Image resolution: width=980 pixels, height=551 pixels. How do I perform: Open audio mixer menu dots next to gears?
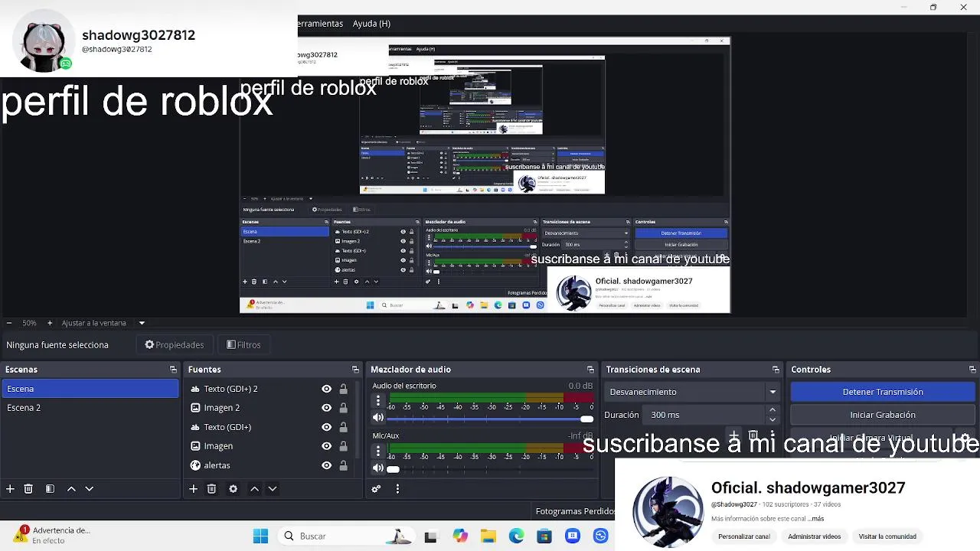(397, 489)
